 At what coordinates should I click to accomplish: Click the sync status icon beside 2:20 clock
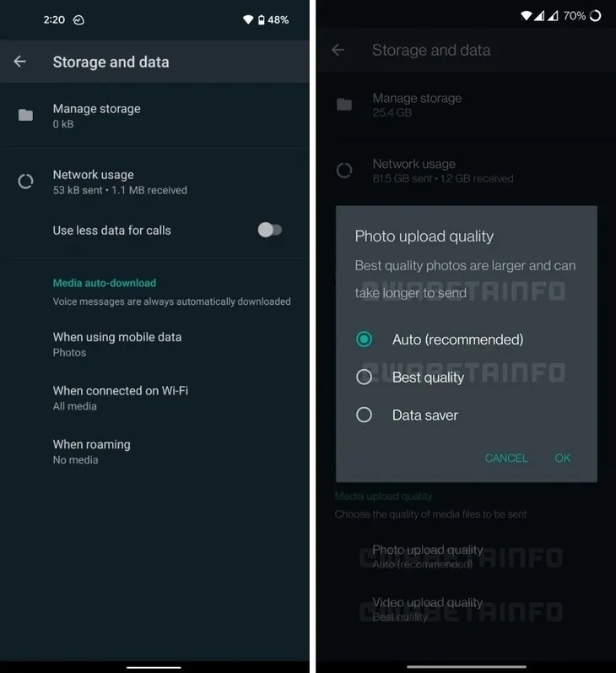(x=78, y=19)
